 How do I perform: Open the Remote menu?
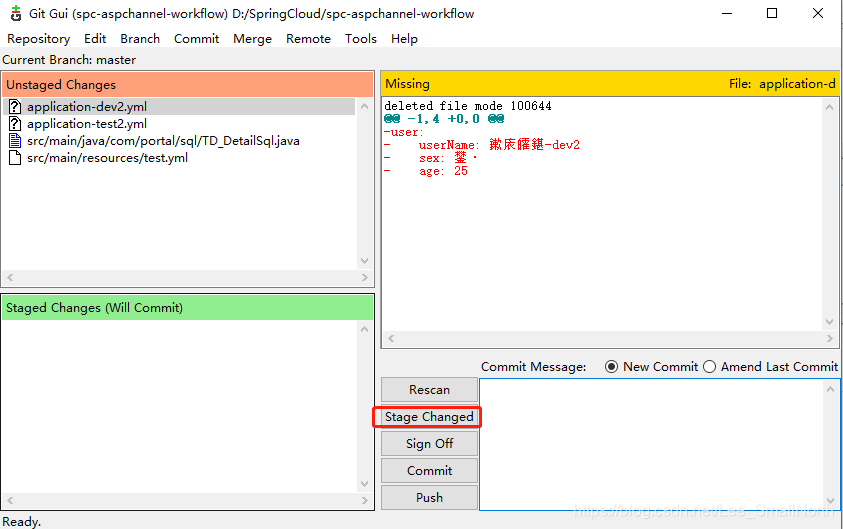309,39
